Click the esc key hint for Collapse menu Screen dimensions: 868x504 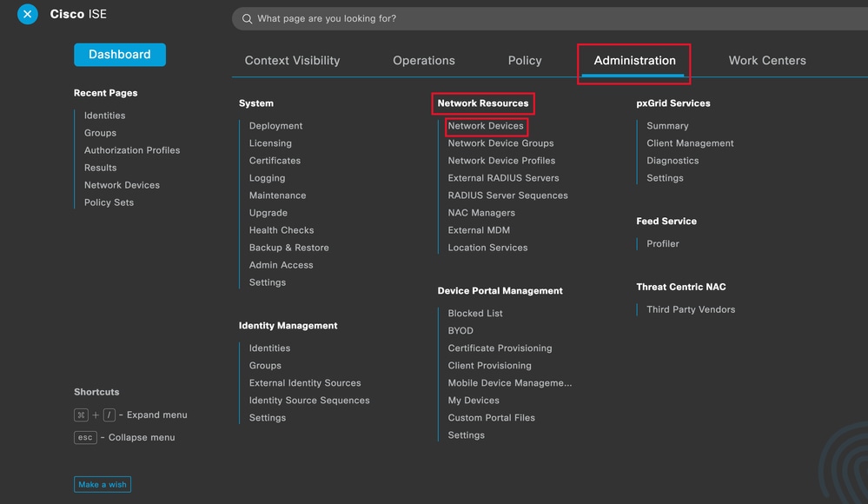85,438
